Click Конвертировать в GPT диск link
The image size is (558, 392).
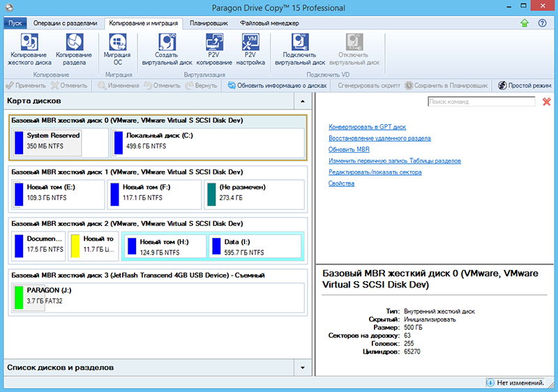367,127
